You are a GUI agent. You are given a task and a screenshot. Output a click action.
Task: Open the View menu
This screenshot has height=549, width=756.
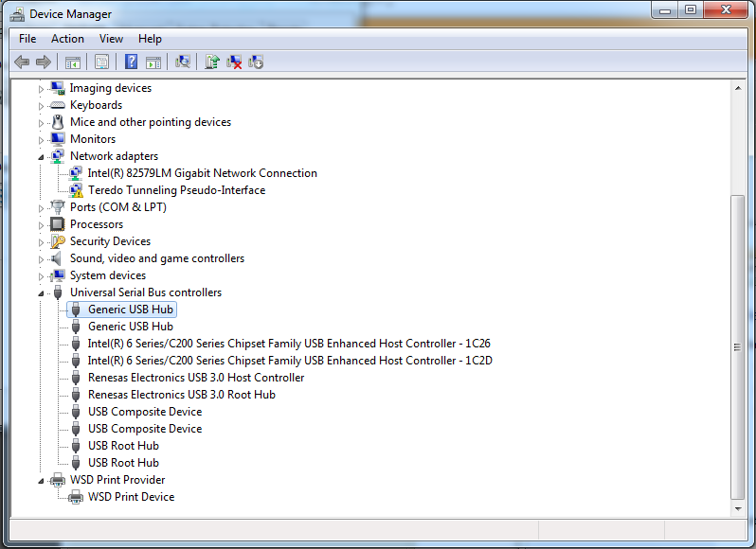coord(111,39)
